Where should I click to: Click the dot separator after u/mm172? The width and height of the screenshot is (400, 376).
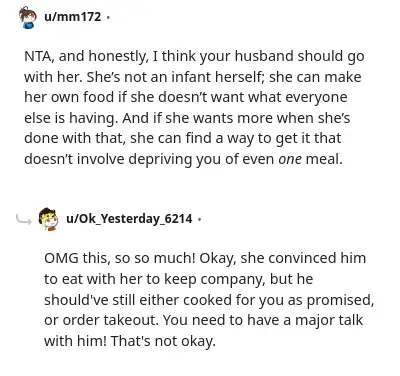coord(108,17)
